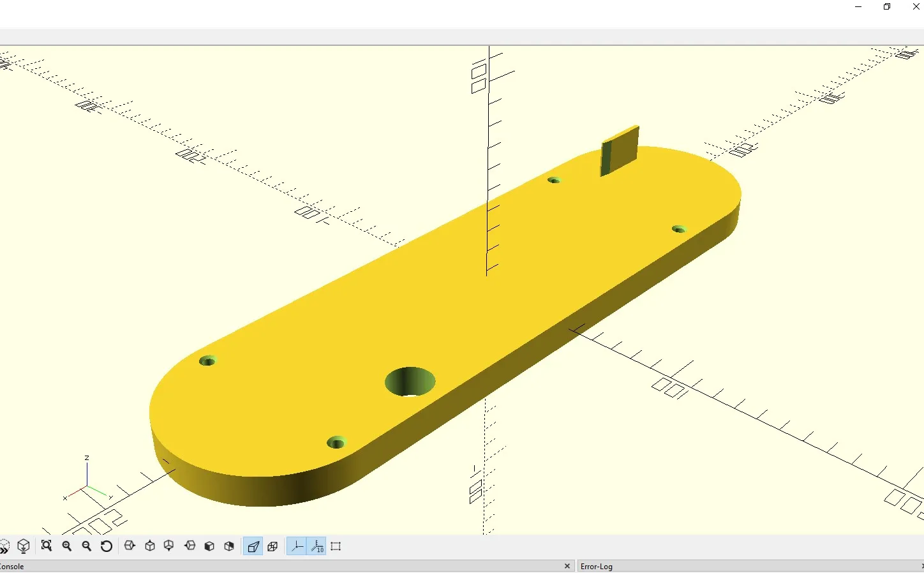Switch to the Top view cube icon

pos(150,546)
